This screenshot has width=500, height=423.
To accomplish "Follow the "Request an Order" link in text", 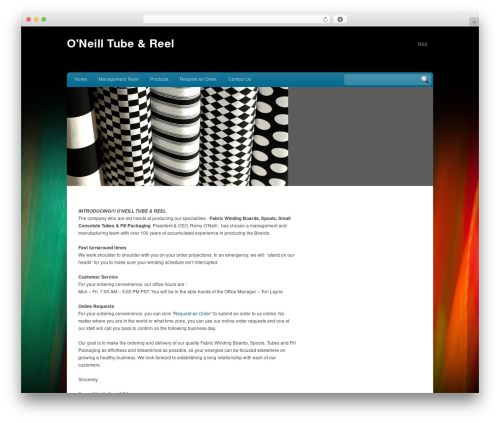I will 192,314.
